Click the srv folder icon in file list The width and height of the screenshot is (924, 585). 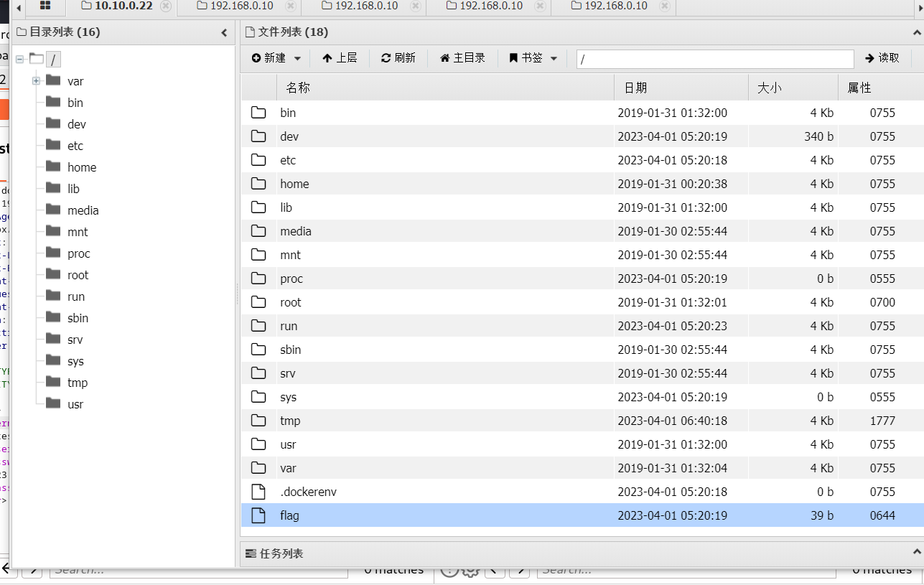click(x=258, y=373)
